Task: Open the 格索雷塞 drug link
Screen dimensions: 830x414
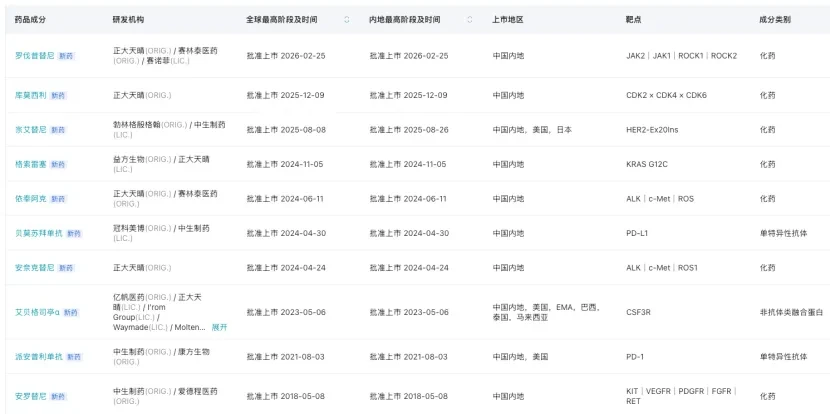Action: point(31,165)
